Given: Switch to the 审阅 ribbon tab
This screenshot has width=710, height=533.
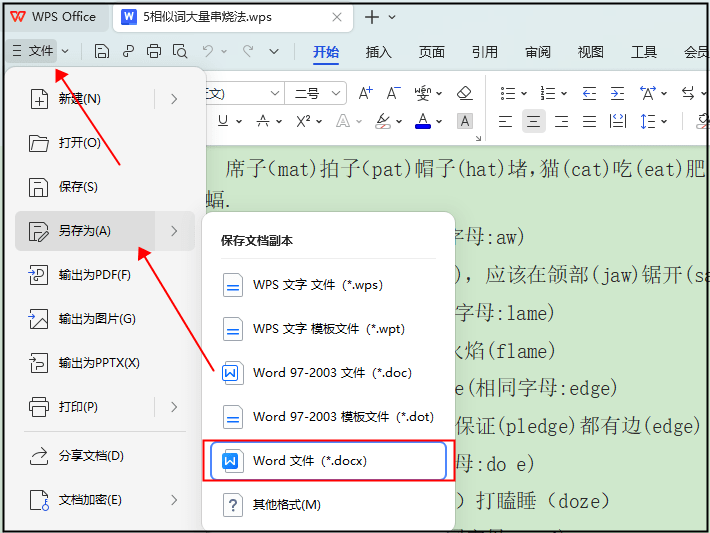Looking at the screenshot, I should point(537,52).
